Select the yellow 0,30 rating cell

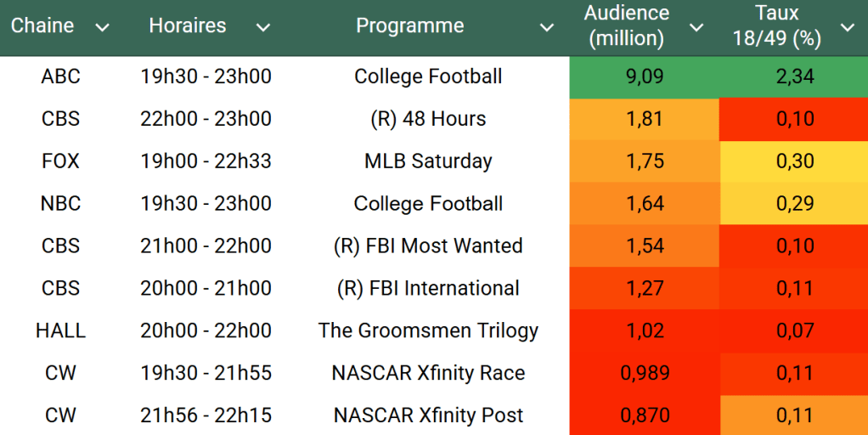[x=795, y=161]
